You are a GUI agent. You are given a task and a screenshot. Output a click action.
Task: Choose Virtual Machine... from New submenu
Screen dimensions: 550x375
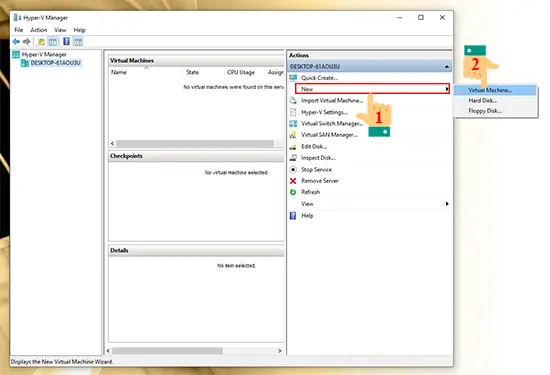[495, 90]
